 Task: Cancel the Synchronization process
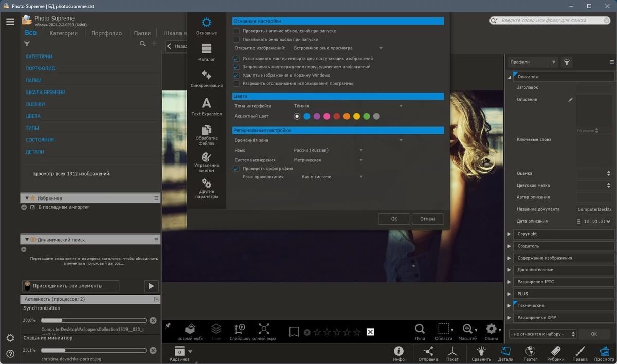tap(153, 320)
